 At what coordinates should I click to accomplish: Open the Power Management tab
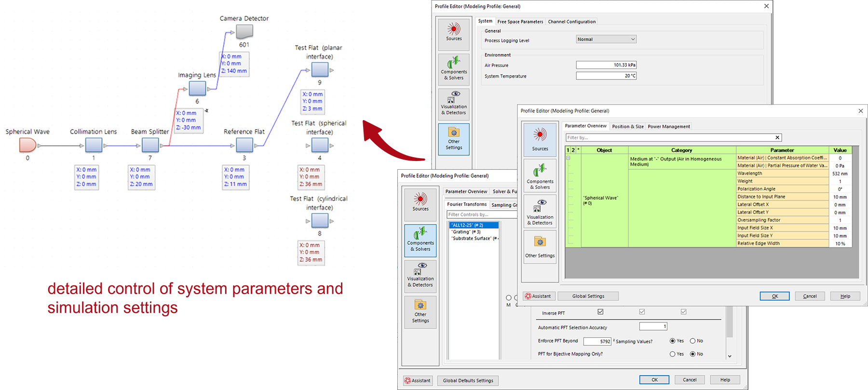point(668,127)
